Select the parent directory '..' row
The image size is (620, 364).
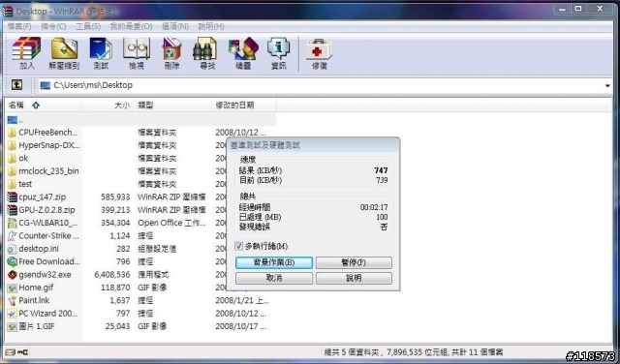click(x=140, y=119)
